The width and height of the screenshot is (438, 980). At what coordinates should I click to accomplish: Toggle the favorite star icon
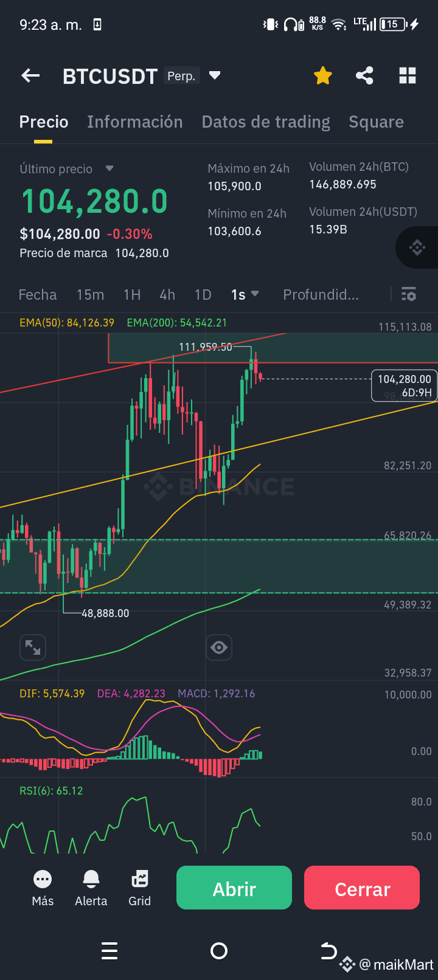(x=323, y=76)
